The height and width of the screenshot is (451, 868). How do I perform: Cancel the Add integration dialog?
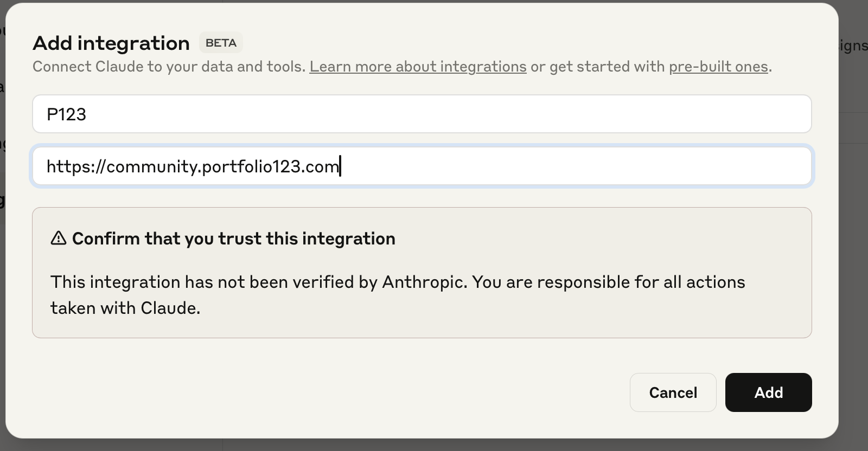point(673,392)
